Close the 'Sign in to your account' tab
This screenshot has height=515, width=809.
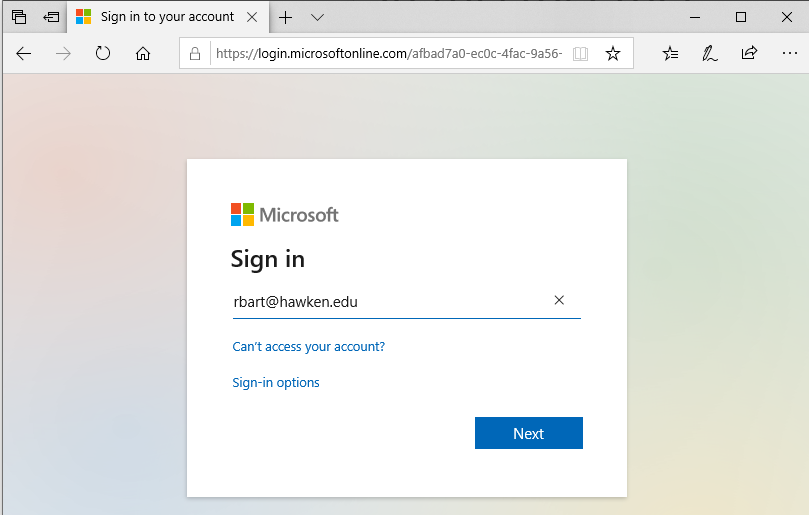tap(252, 18)
